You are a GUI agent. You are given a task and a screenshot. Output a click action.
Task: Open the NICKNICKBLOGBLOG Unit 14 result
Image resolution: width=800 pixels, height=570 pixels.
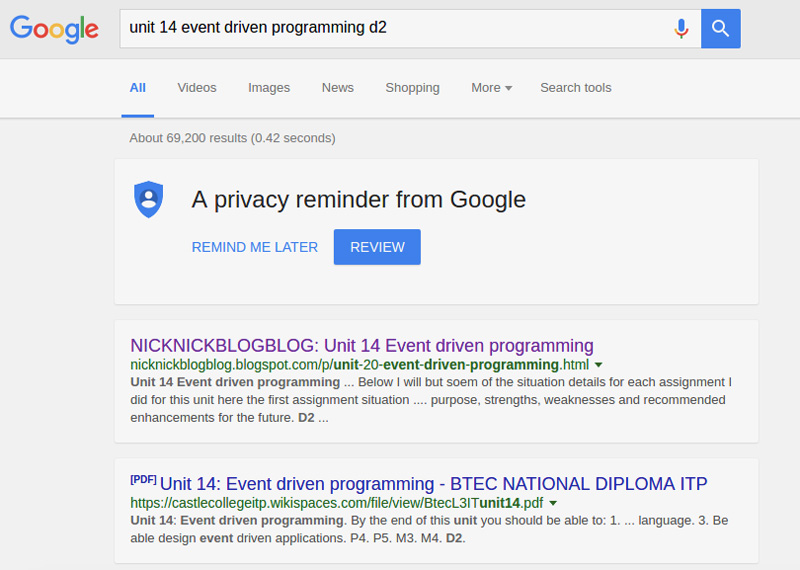[x=362, y=346]
